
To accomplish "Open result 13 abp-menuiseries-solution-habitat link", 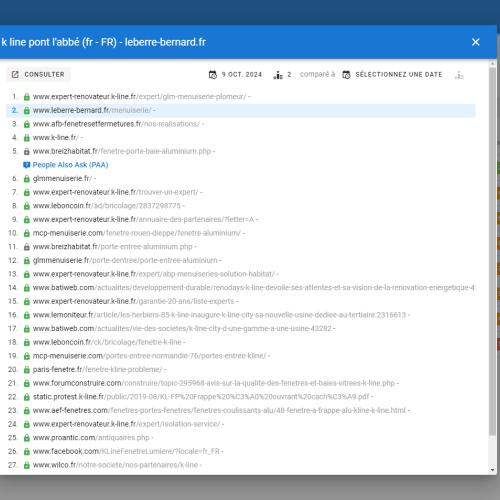I will 153,274.
